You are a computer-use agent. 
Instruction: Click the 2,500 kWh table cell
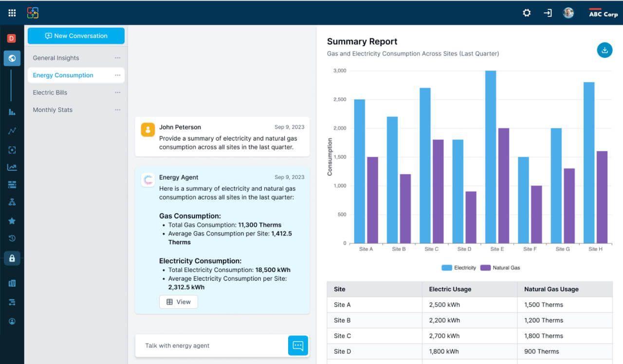point(470,305)
